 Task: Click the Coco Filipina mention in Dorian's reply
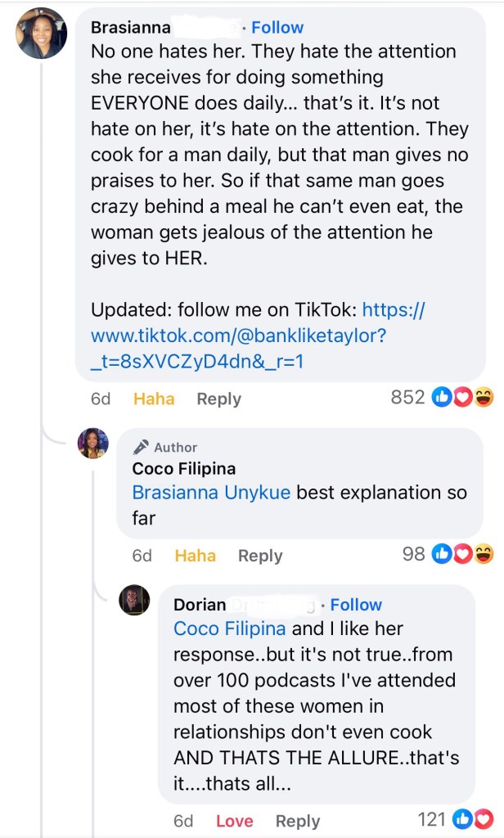[x=230, y=628]
